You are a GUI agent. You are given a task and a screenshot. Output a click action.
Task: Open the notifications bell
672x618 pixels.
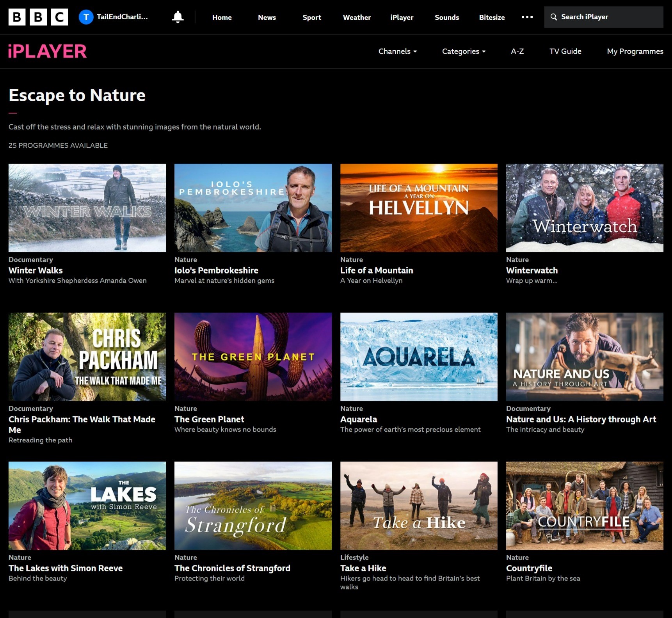178,17
